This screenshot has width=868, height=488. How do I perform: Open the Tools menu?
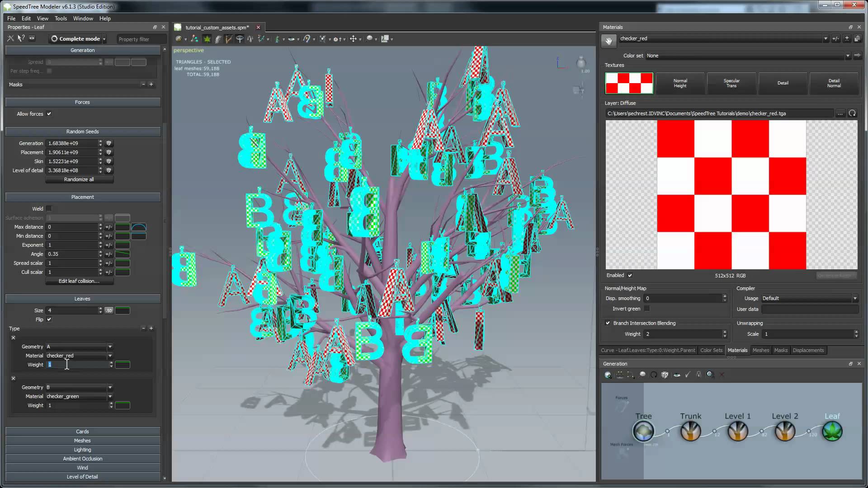(x=61, y=19)
